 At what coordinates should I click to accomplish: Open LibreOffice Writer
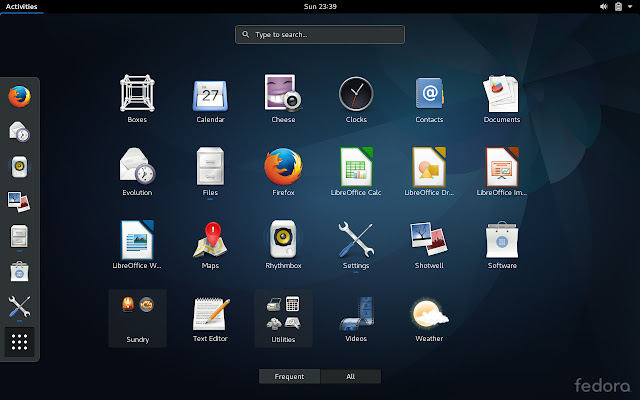[x=137, y=244]
